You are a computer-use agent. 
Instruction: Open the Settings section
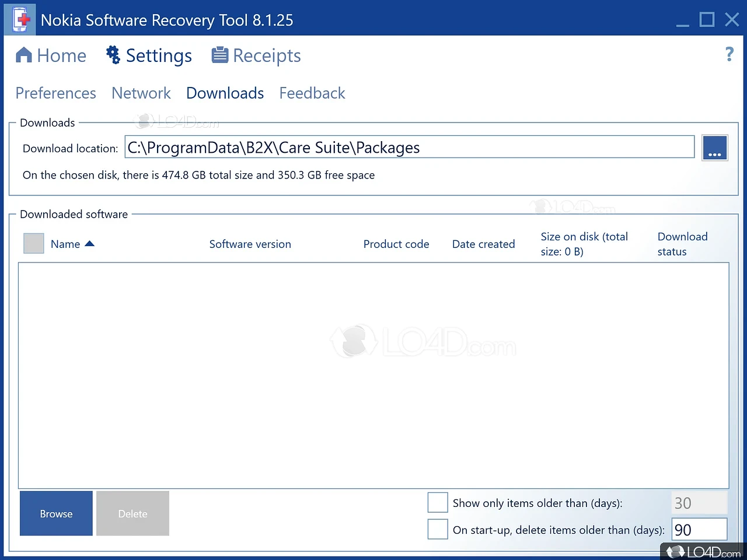[149, 55]
